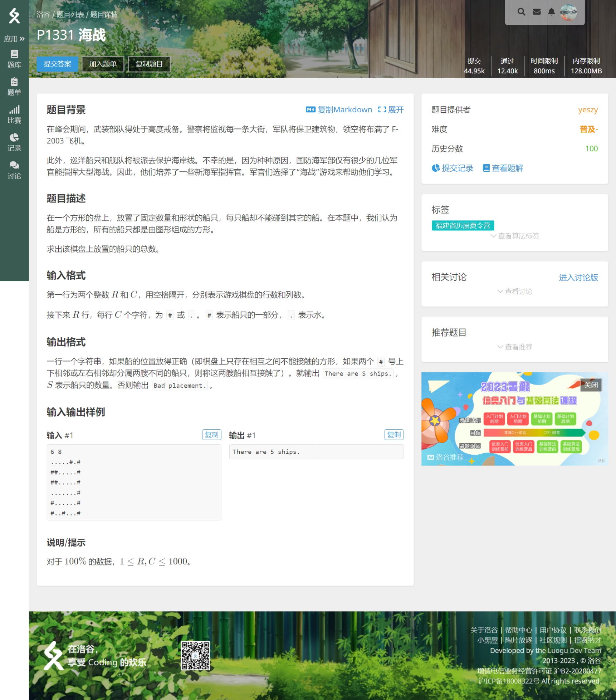The width and height of the screenshot is (616, 700).
Task: Click the 'There are S ships.' inline code
Action: click(x=358, y=373)
